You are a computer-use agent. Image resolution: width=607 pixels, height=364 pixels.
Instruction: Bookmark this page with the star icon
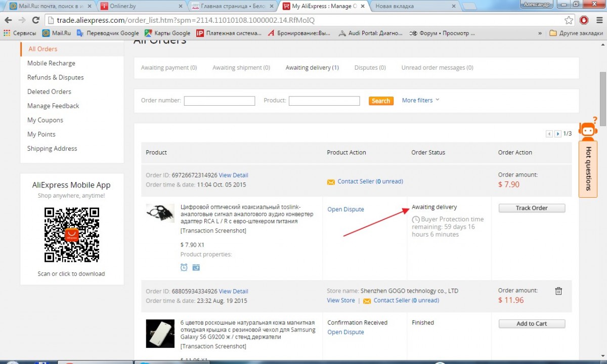click(x=569, y=20)
